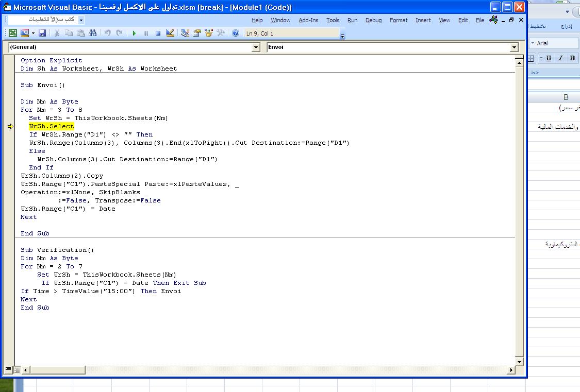Switch to Excel via View Microsoft Excel icon
Viewport: 580px width, 392px height.
coord(13,33)
